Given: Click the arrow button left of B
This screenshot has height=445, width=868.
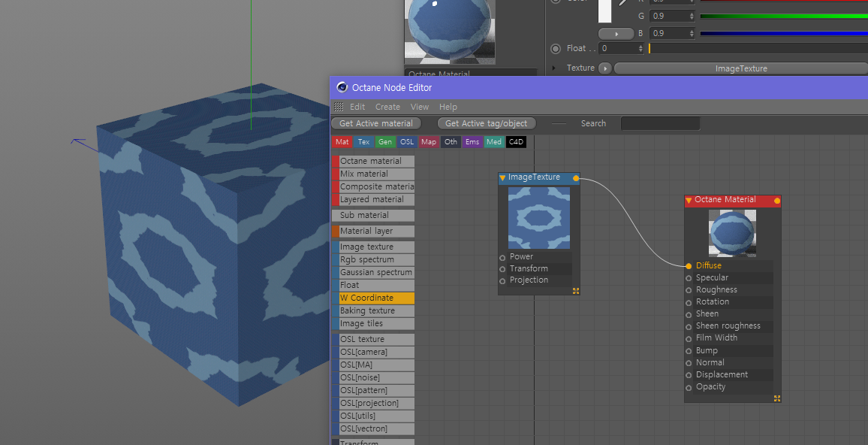Looking at the screenshot, I should pyautogui.click(x=616, y=33).
